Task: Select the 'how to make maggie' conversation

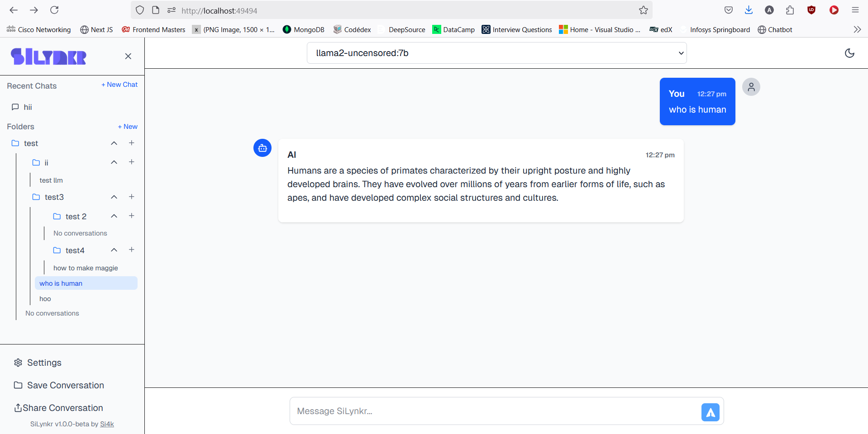Action: (86, 268)
